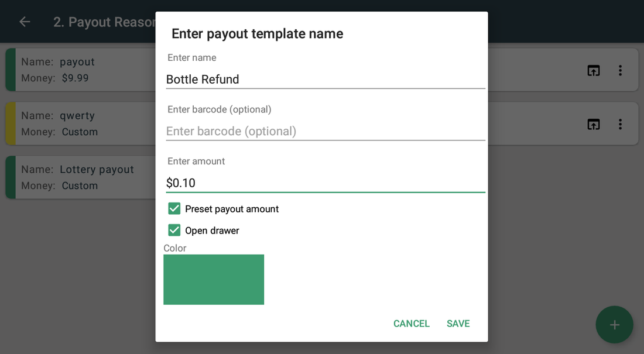Click the Payout Reasons page title
This screenshot has width=644, height=354.
(104, 22)
